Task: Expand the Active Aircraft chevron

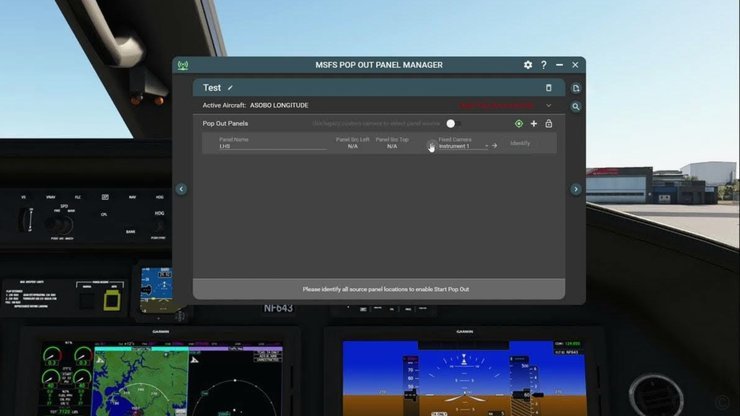Action: coord(548,106)
